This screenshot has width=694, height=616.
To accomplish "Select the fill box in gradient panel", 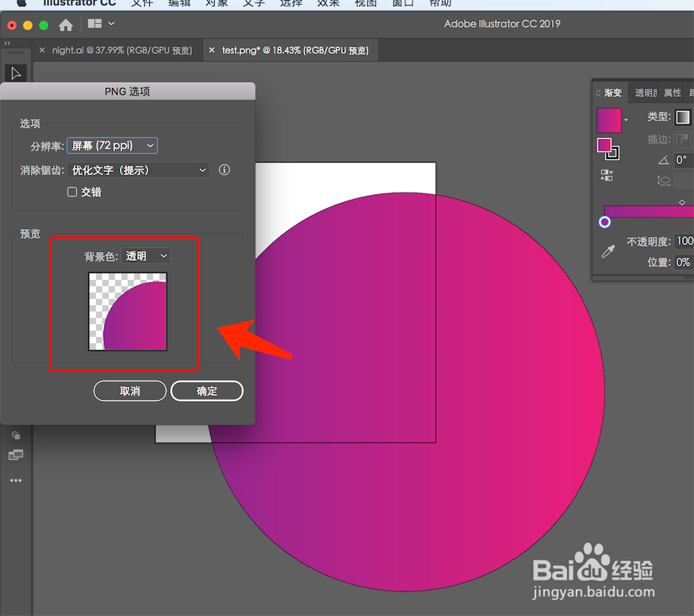I will coord(604,145).
